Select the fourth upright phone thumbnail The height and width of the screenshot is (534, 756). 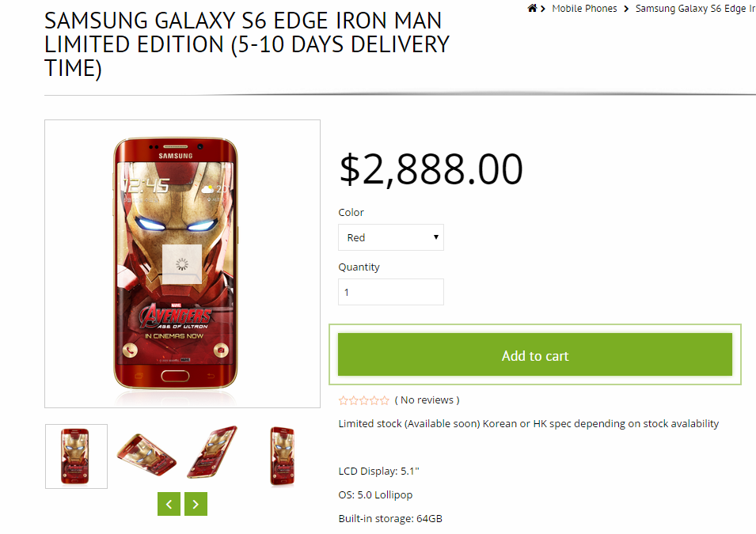(x=282, y=456)
